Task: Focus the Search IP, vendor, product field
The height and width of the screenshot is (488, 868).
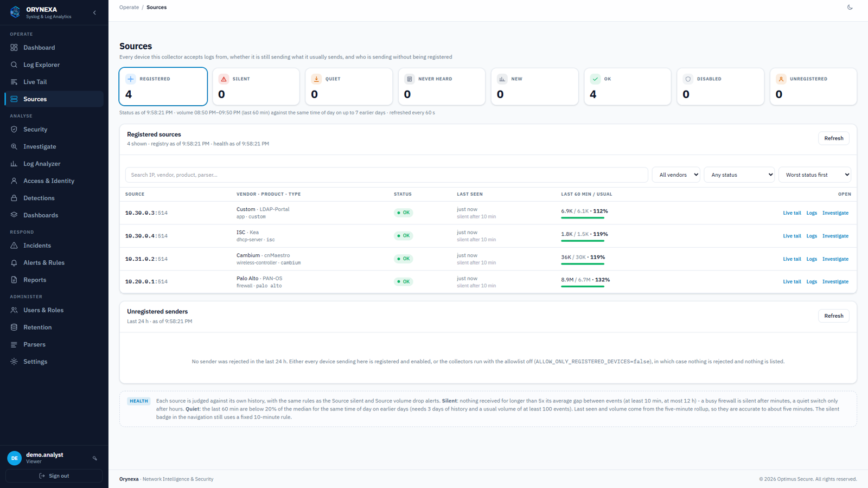Action: [x=386, y=175]
